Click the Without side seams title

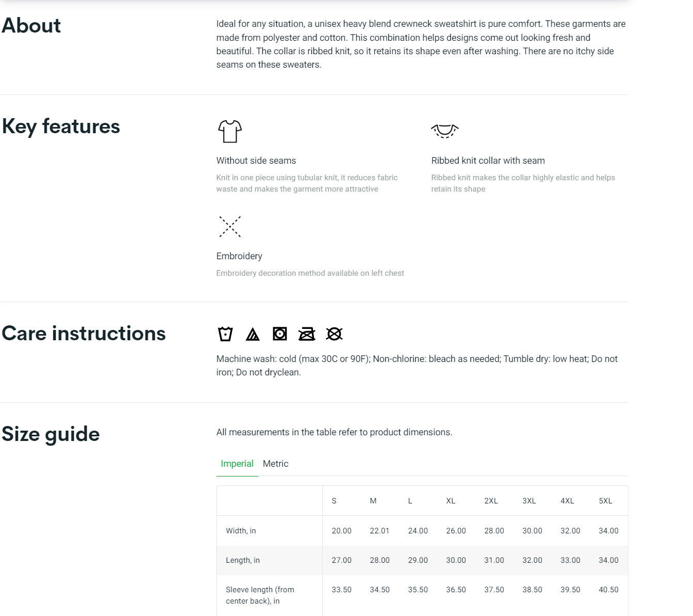point(256,161)
